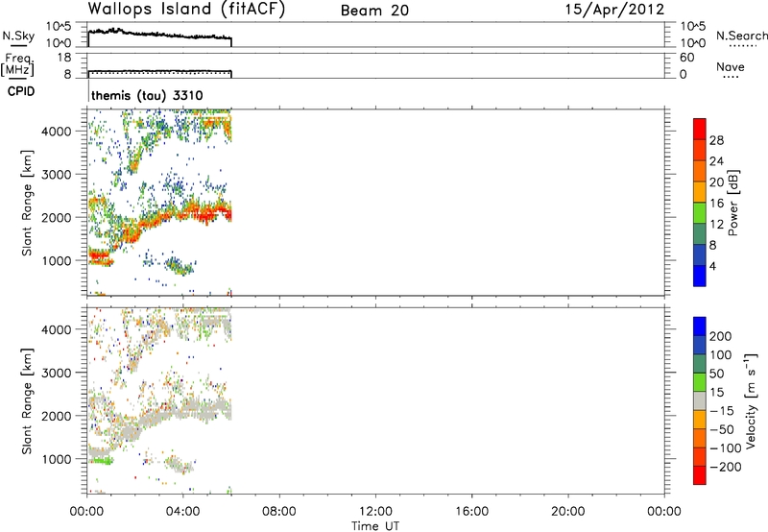The width and height of the screenshot is (768, 532).
Task: Click the "Power [dB]" colorbar label
Action: tap(733, 203)
